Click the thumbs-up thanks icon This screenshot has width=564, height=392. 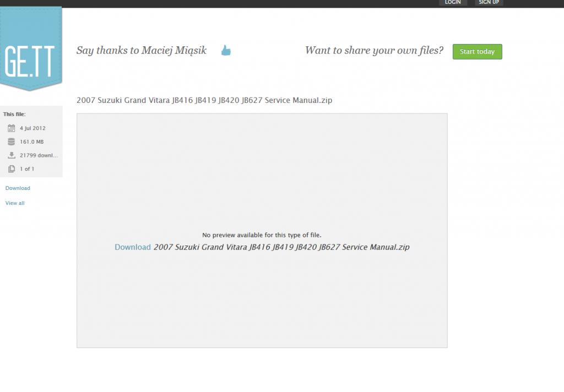coord(226,50)
